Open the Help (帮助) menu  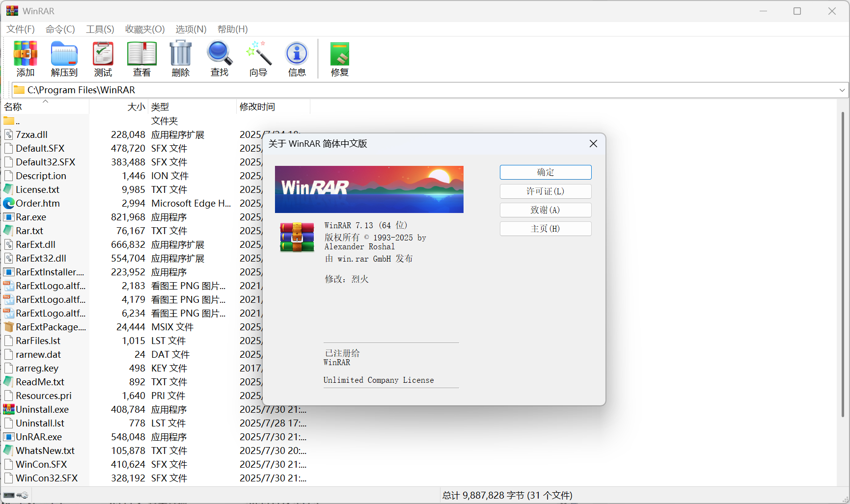233,29
